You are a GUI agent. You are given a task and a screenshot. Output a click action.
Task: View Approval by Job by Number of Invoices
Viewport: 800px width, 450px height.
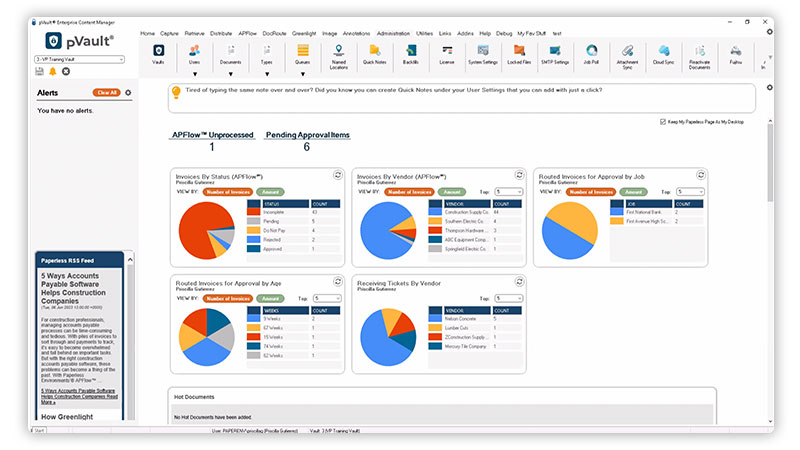click(x=591, y=192)
